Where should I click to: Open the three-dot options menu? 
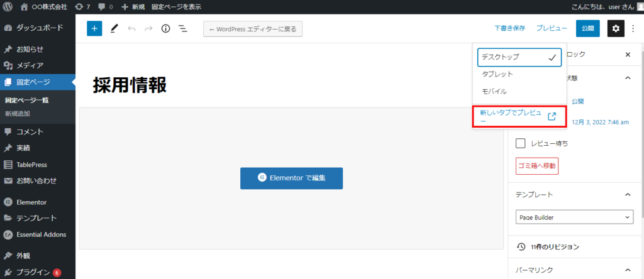pyautogui.click(x=633, y=28)
